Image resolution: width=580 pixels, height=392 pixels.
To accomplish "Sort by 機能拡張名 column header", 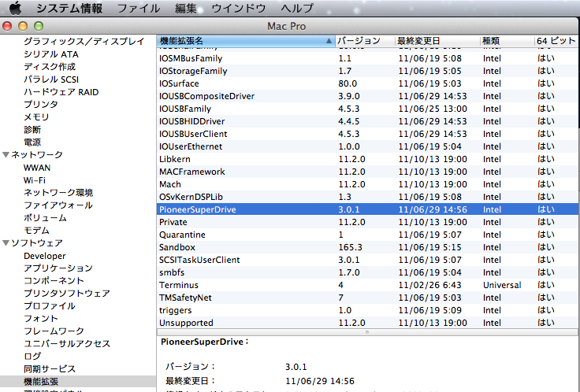I will 246,41.
